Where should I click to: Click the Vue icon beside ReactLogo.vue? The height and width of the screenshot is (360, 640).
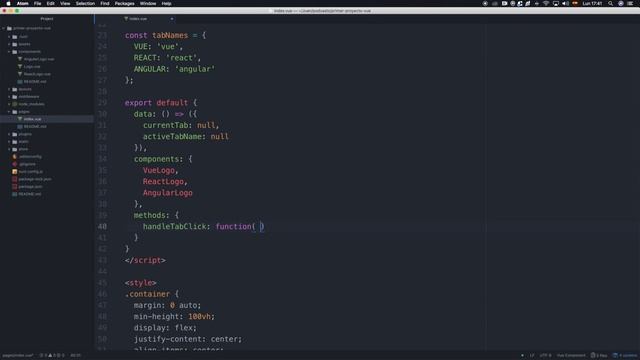[20, 74]
